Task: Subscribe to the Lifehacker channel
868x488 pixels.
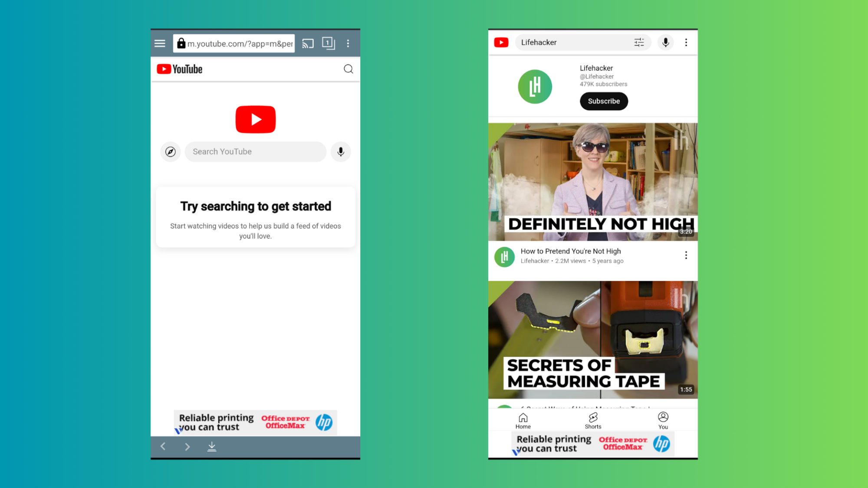Action: coord(603,101)
